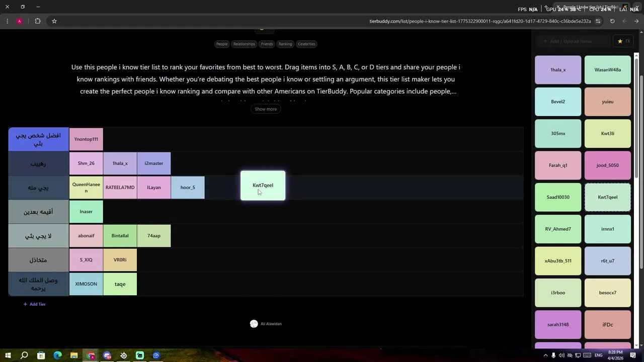Pick the WasanW48a tile in the sidebar

[608, 70]
